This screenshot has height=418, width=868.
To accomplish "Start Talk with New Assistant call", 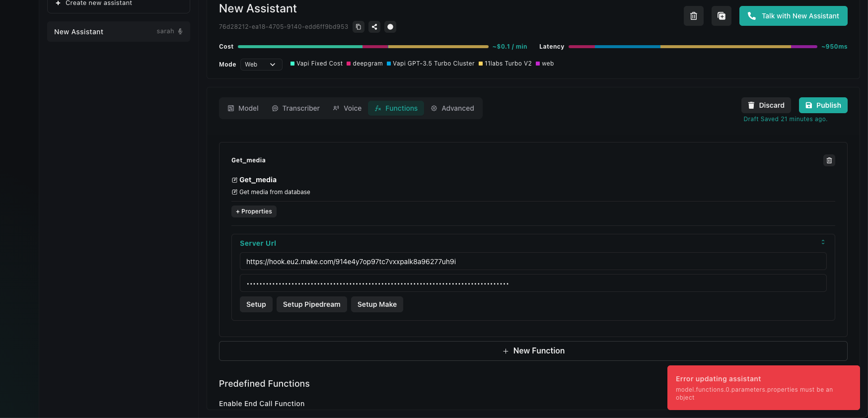I will pos(793,16).
